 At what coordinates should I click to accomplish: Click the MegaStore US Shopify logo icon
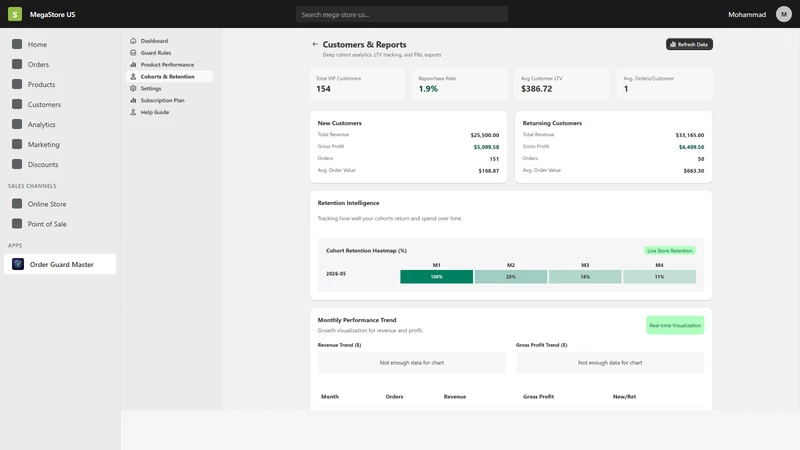[15, 14]
